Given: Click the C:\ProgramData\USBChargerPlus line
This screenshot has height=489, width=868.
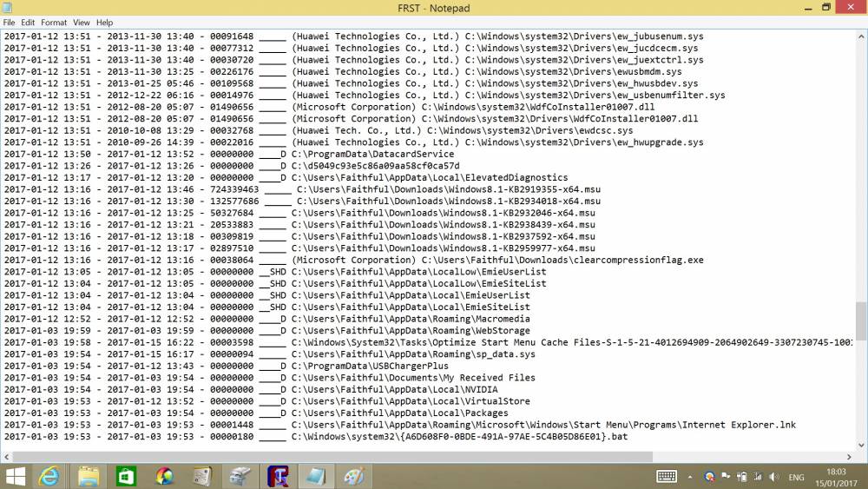Looking at the screenshot, I should point(227,366).
